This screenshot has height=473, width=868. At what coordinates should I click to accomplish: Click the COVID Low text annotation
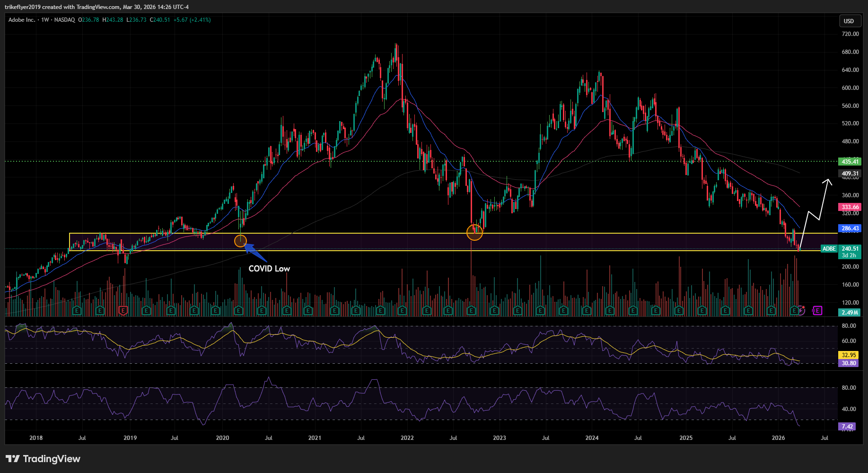pos(269,269)
